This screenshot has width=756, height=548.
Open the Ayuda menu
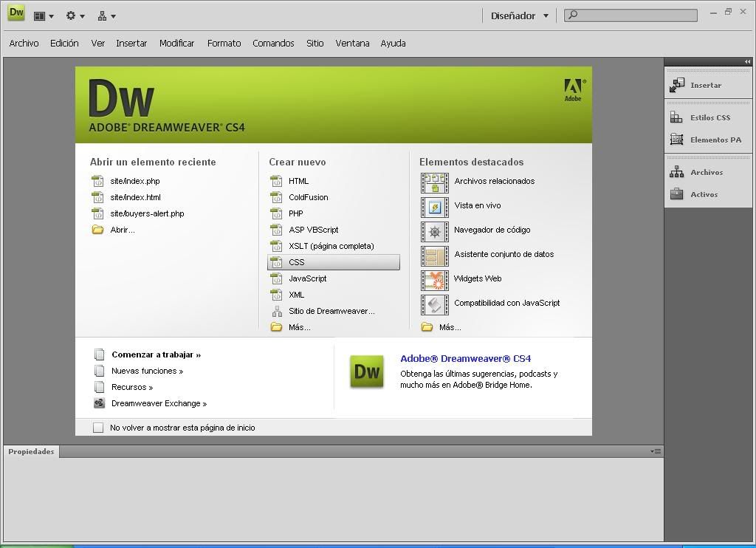pos(393,44)
